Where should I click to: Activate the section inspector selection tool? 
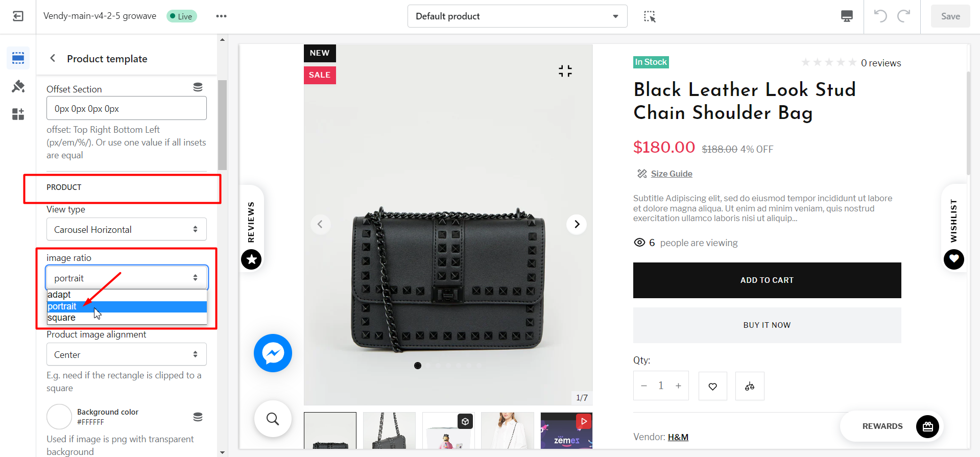tap(650, 16)
